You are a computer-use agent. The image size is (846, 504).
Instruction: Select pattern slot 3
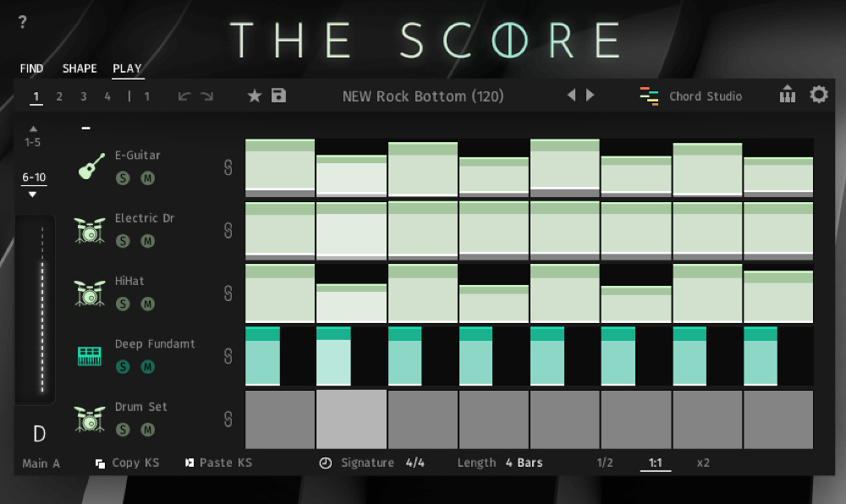[x=84, y=96]
